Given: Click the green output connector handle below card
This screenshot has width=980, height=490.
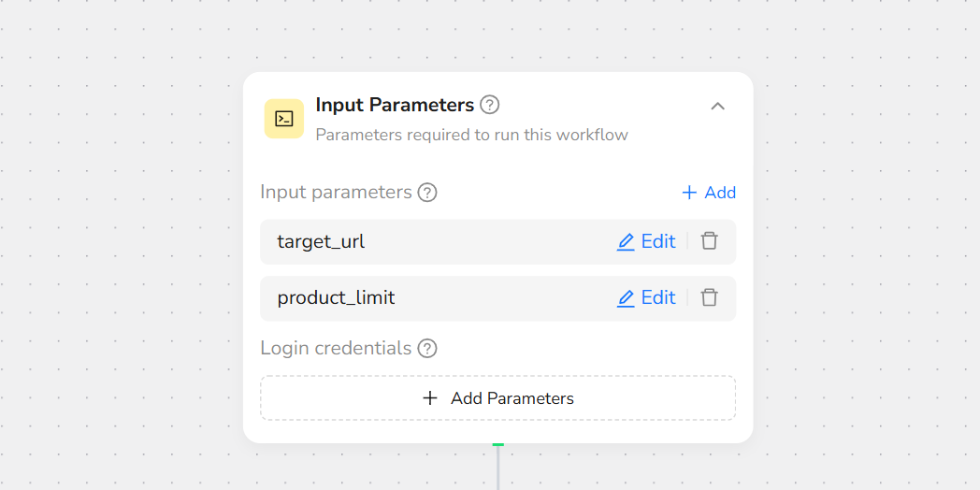Looking at the screenshot, I should [498, 444].
